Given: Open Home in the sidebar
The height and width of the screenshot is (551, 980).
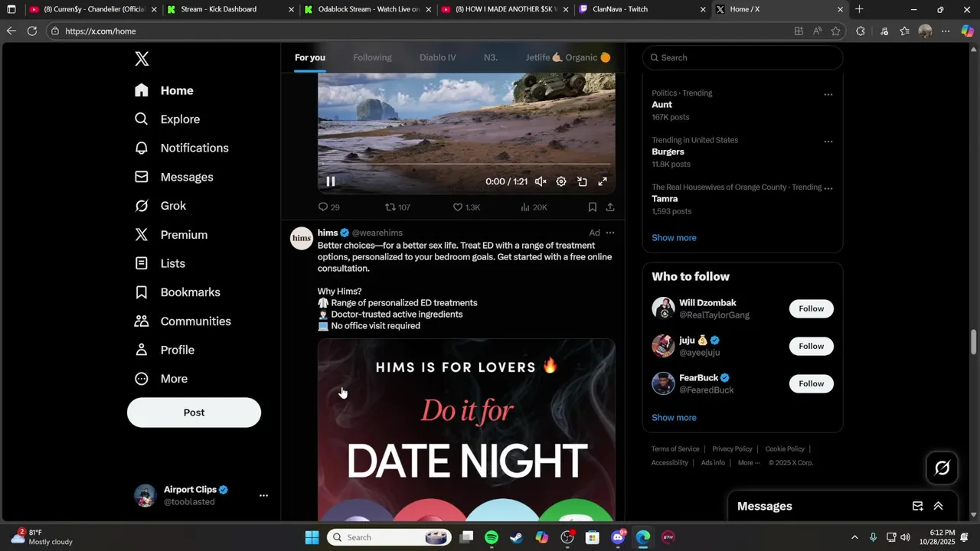Looking at the screenshot, I should point(164,90).
